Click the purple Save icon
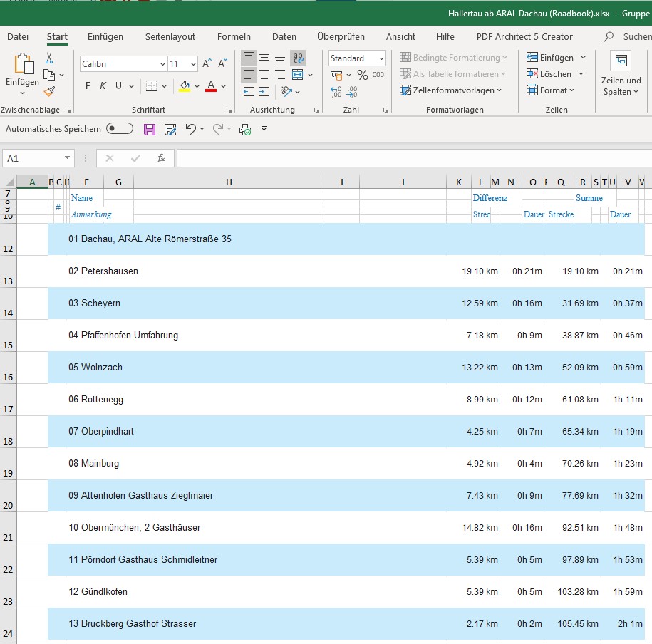The height and width of the screenshot is (644, 652). pyautogui.click(x=150, y=129)
